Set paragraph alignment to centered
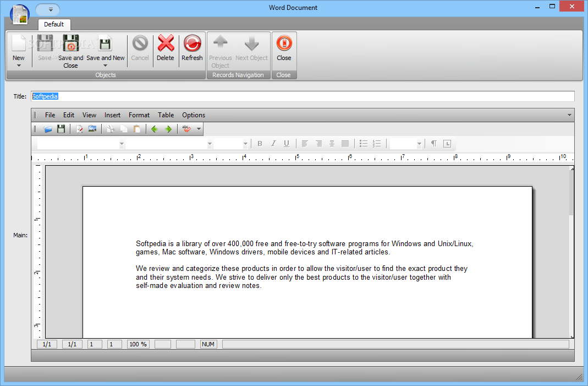This screenshot has height=386, width=588. click(332, 143)
